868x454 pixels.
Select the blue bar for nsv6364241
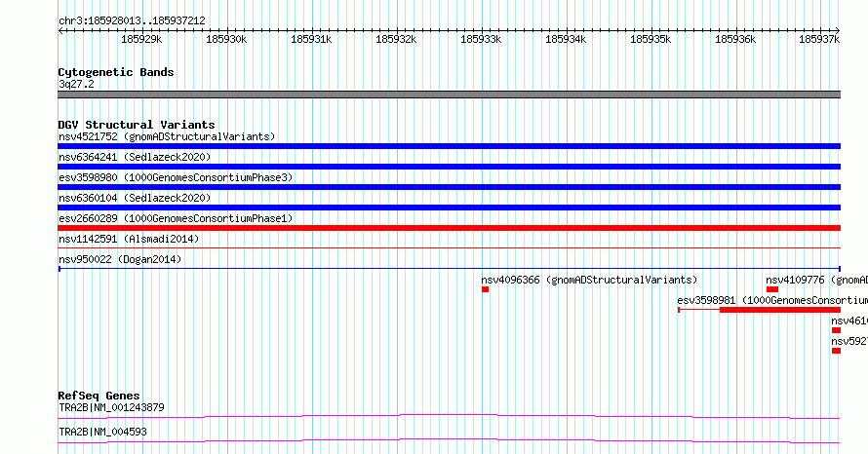[x=449, y=167]
